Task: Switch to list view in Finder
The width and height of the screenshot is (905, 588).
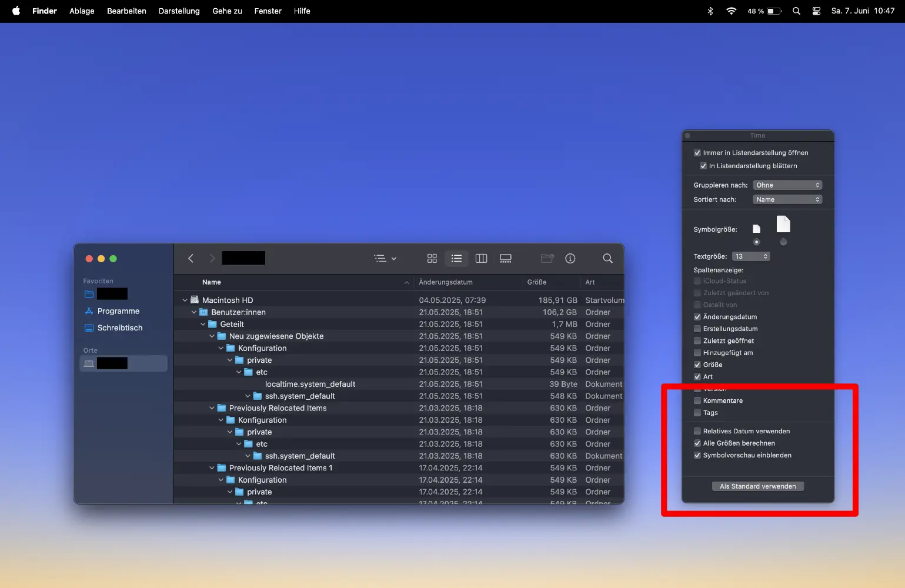Action: [x=456, y=258]
